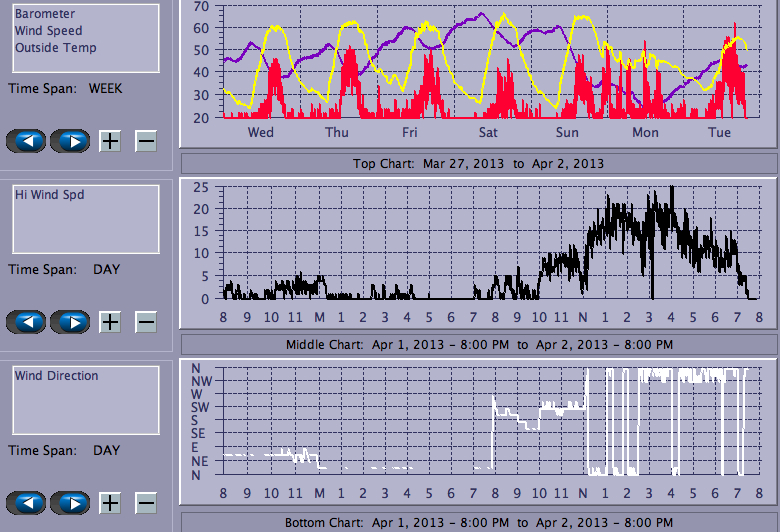Click the back arrow for the weekly top chart

pos(26,141)
